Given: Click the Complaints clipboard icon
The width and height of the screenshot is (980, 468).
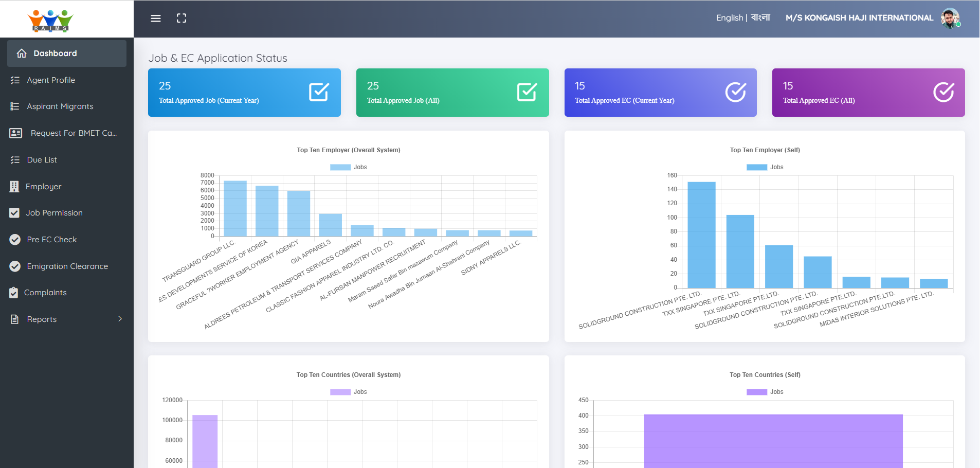Looking at the screenshot, I should point(14,293).
